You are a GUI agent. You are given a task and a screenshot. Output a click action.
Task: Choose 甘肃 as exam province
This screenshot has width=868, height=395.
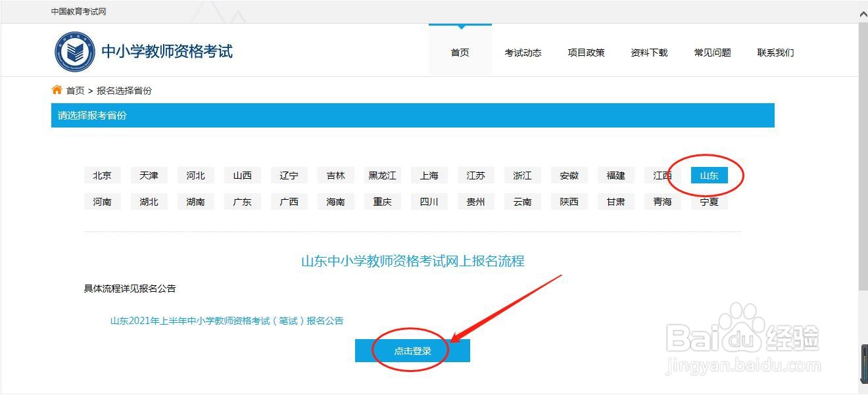(615, 201)
